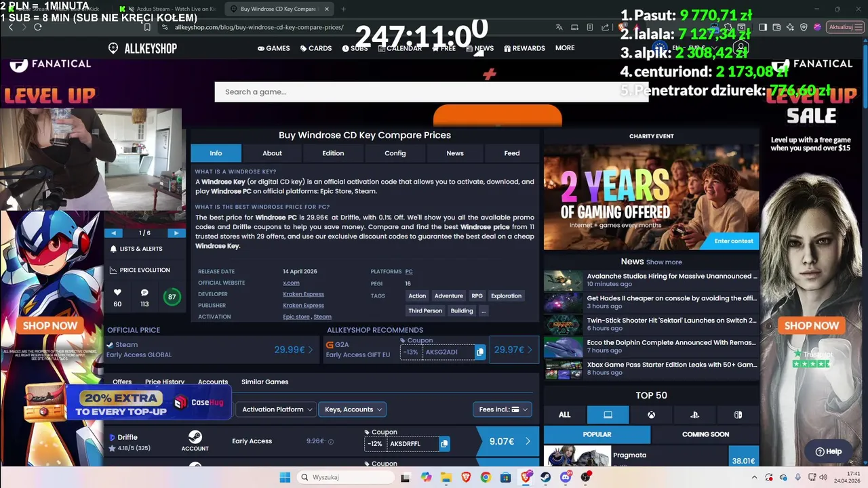The height and width of the screenshot is (488, 868).
Task: Click Show more next to News
Action: click(664, 262)
